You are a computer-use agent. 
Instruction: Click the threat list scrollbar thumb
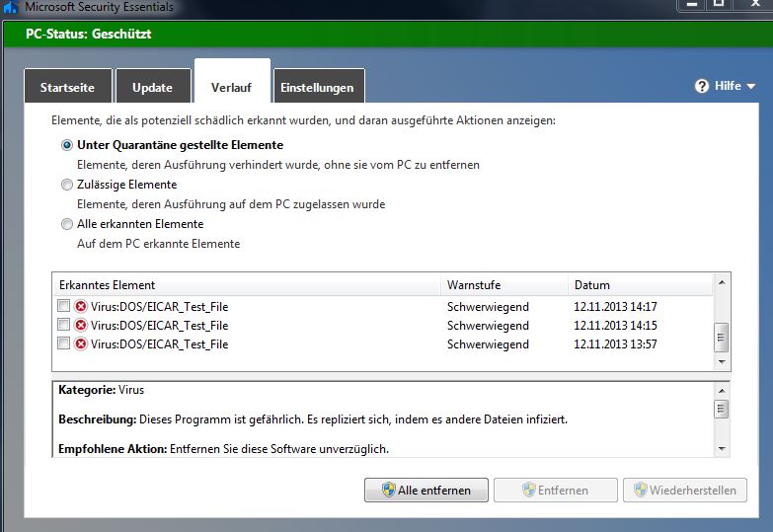click(722, 338)
